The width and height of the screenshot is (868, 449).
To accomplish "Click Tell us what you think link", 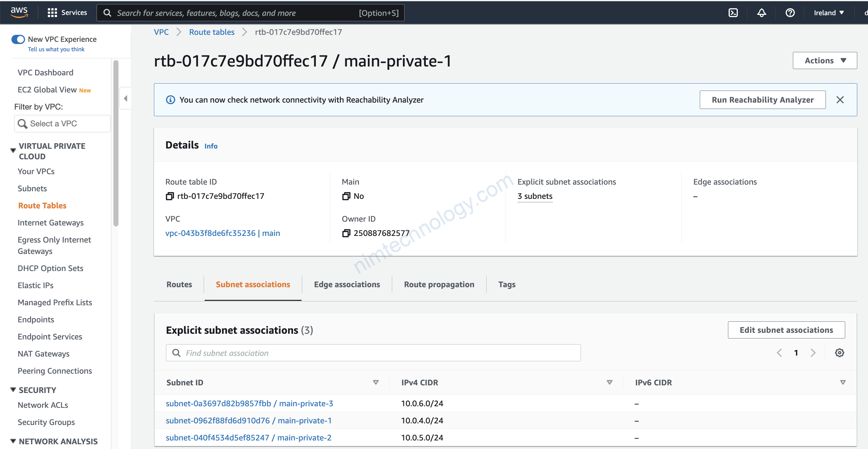I will [x=56, y=49].
